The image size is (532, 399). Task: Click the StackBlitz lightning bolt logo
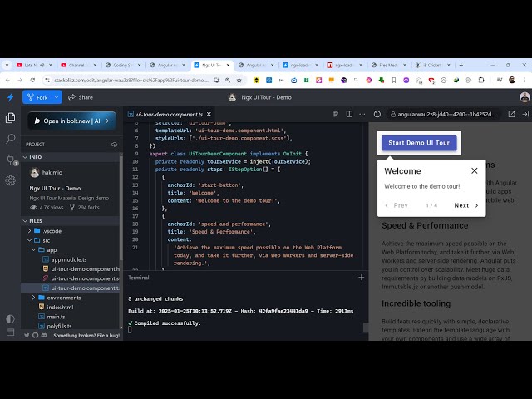[x=10, y=97]
